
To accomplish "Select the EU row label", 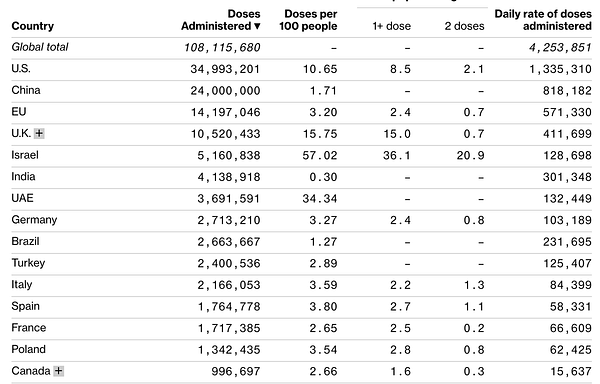I will [19, 112].
